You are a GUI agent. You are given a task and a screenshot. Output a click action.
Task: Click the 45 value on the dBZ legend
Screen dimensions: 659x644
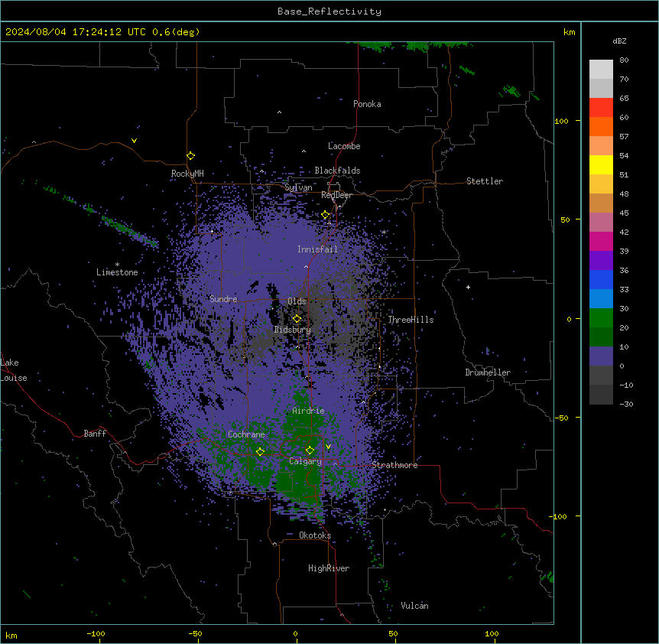coord(624,213)
